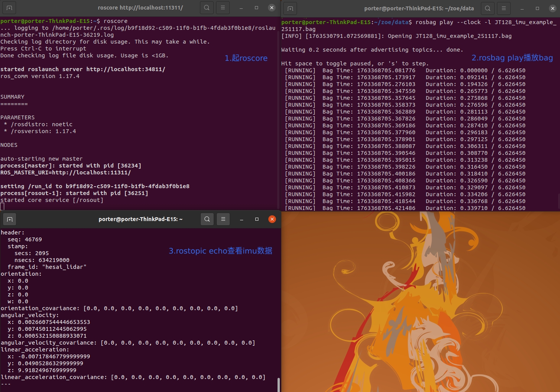Image resolution: width=560 pixels, height=392 pixels.
Task: Click search icon in roscore terminal
Action: pyautogui.click(x=207, y=8)
